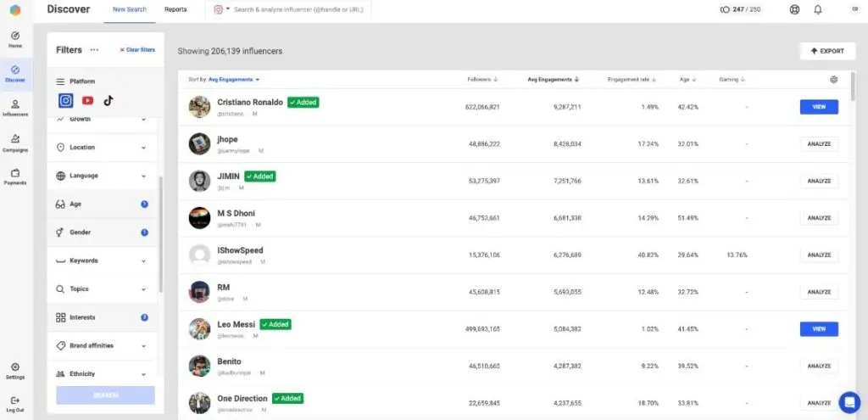Screen dimensions: 868x420
Task: Analyze the jhope influencer
Action: point(819,144)
